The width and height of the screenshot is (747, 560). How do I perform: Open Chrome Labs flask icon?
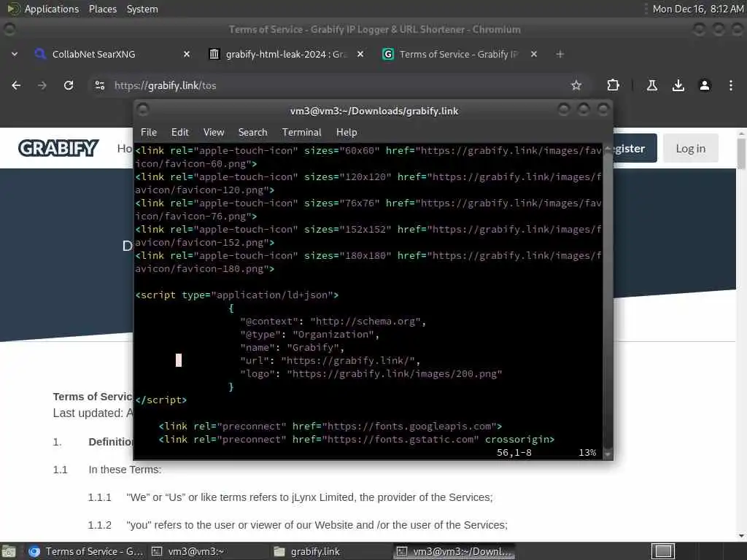(651, 85)
